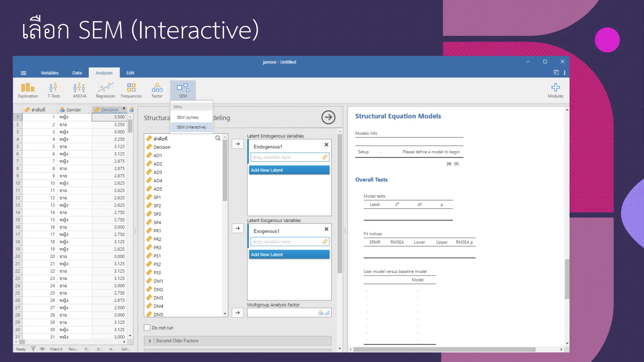The width and height of the screenshot is (644, 362).
Task: Enable the Do not run checkbox
Action: 147,328
